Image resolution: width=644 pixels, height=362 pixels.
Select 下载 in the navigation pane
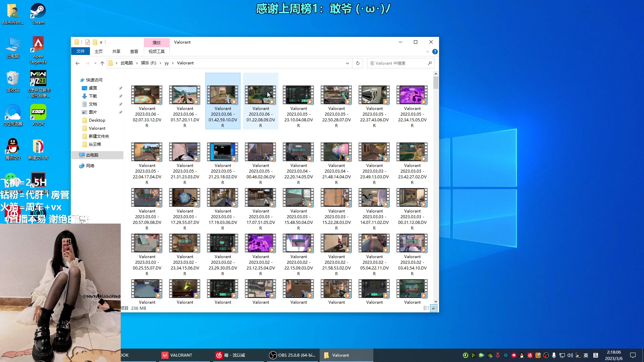click(93, 96)
